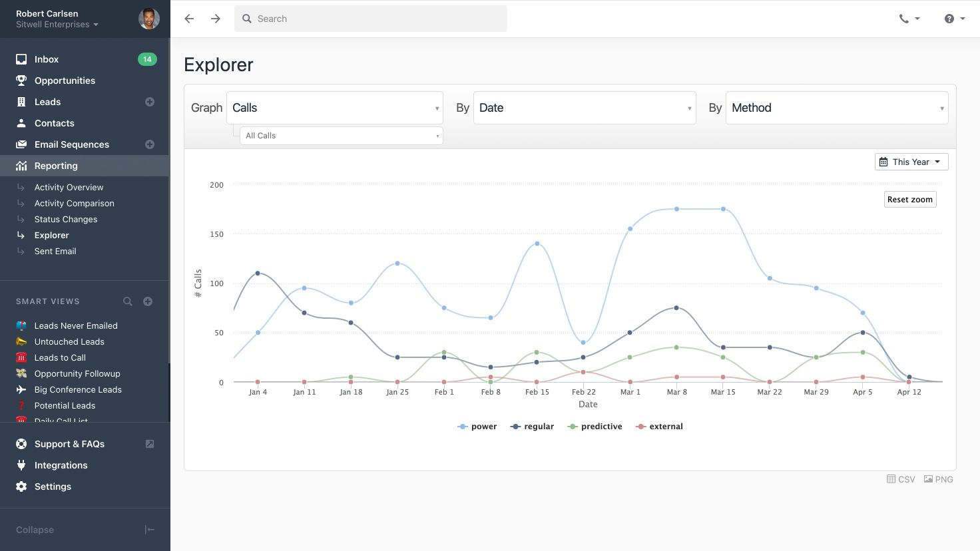Open the phone call menu icon
Screen dimensions: 980x551
click(x=909, y=19)
